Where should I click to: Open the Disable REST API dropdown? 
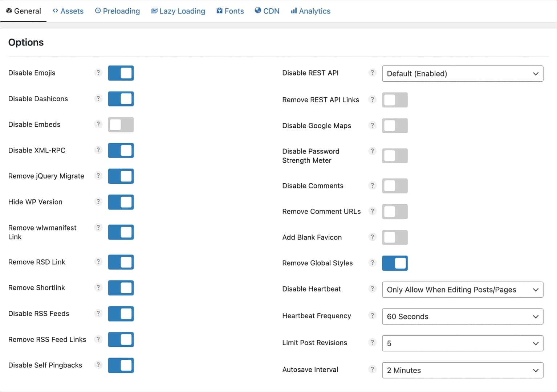[x=463, y=74]
